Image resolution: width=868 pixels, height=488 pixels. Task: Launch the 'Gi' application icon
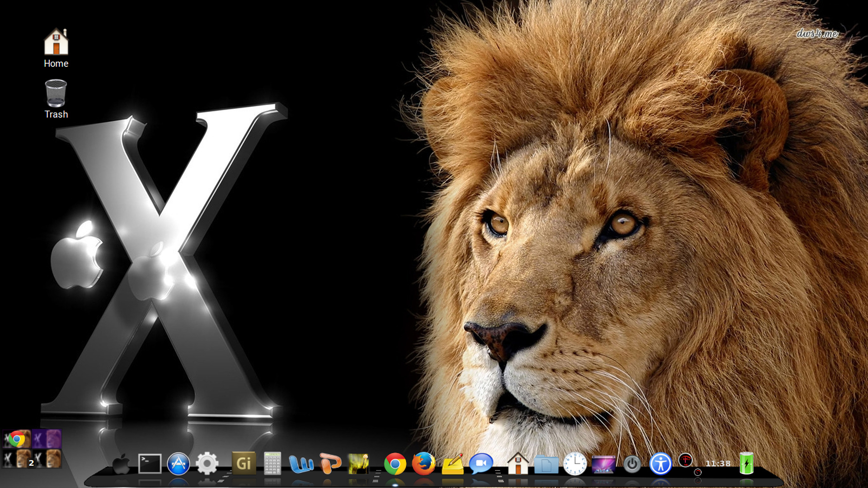click(243, 463)
